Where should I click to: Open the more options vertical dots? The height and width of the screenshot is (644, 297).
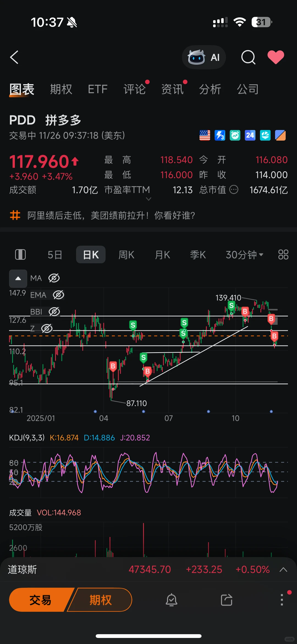[282, 600]
